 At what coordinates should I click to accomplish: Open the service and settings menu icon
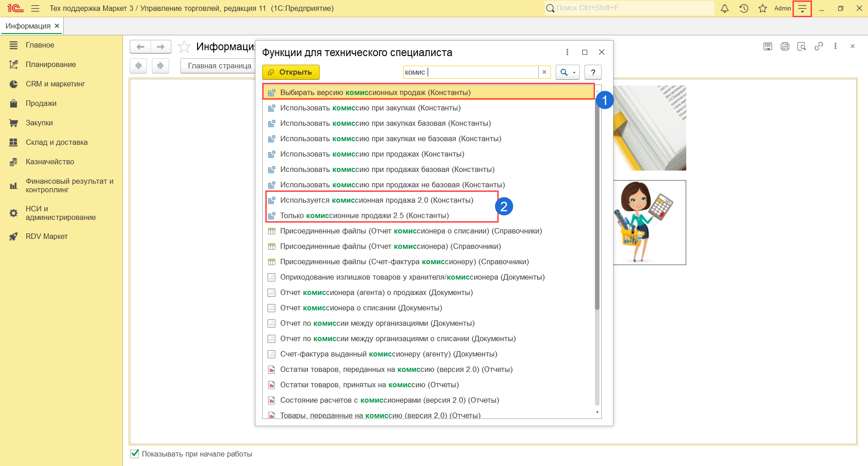802,9
